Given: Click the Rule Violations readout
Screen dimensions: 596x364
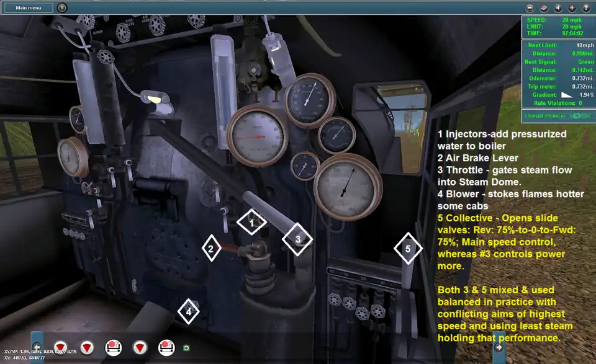Looking at the screenshot, I should tap(558, 103).
